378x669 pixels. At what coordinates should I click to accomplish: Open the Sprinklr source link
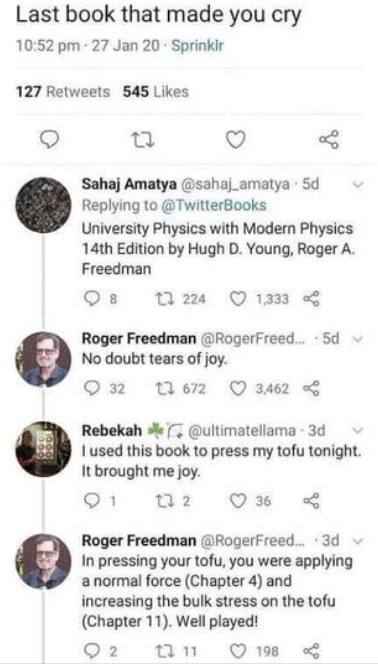[x=198, y=46]
